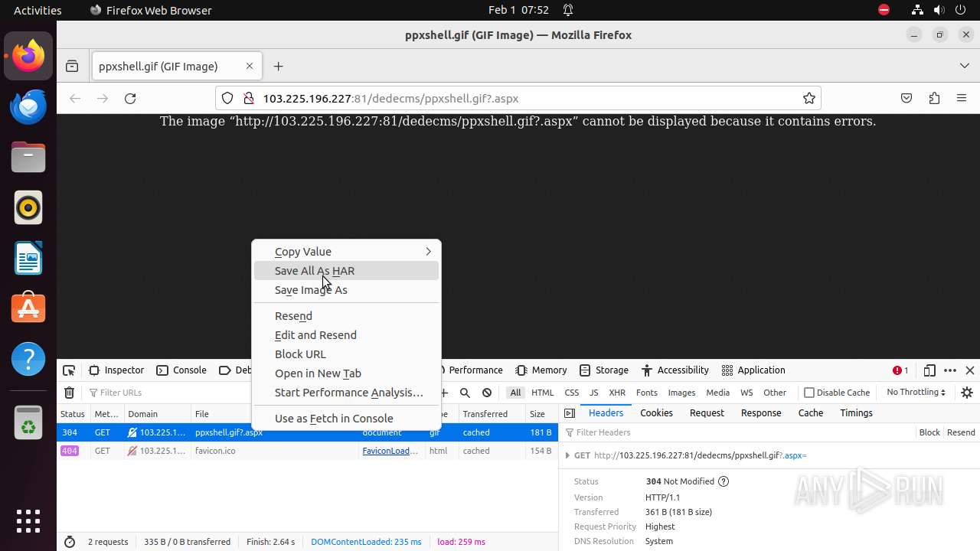
Task: Choose Save All As HAR
Action: [346, 271]
